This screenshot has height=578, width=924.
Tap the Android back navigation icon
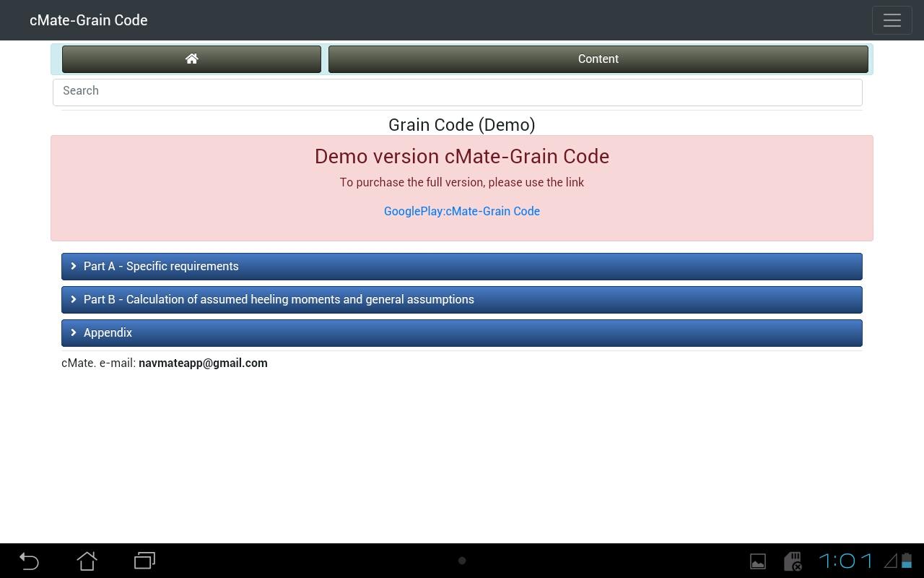click(29, 561)
